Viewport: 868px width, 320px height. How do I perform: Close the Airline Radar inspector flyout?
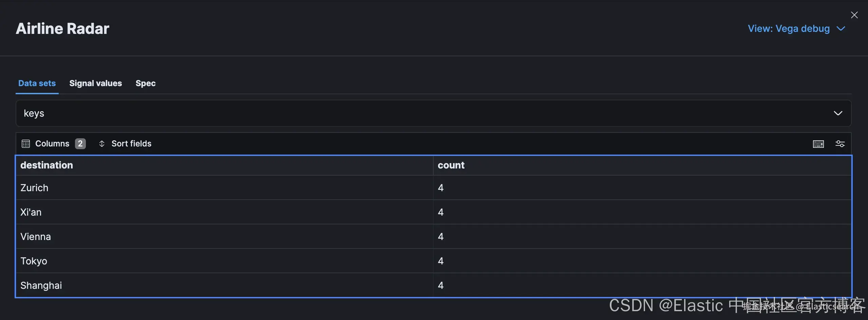[x=854, y=15]
